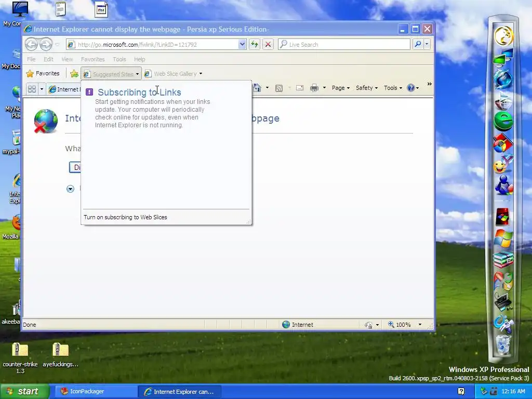Open the Favorites menu in menu bar
This screenshot has height=399, width=532.
(92, 59)
